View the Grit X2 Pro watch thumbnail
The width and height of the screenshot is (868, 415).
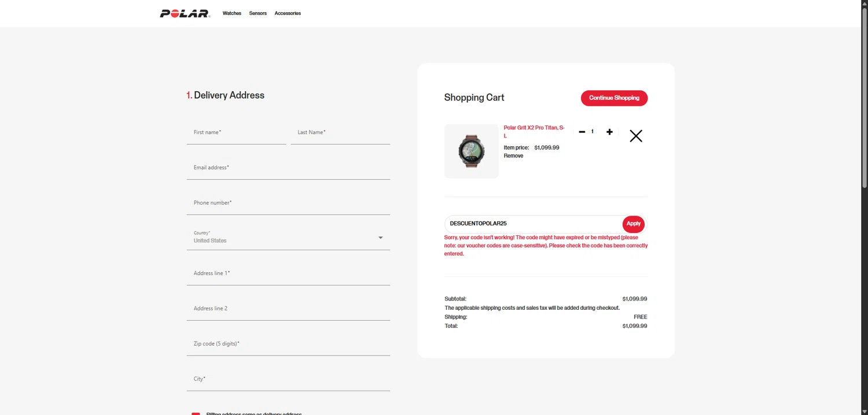click(472, 151)
